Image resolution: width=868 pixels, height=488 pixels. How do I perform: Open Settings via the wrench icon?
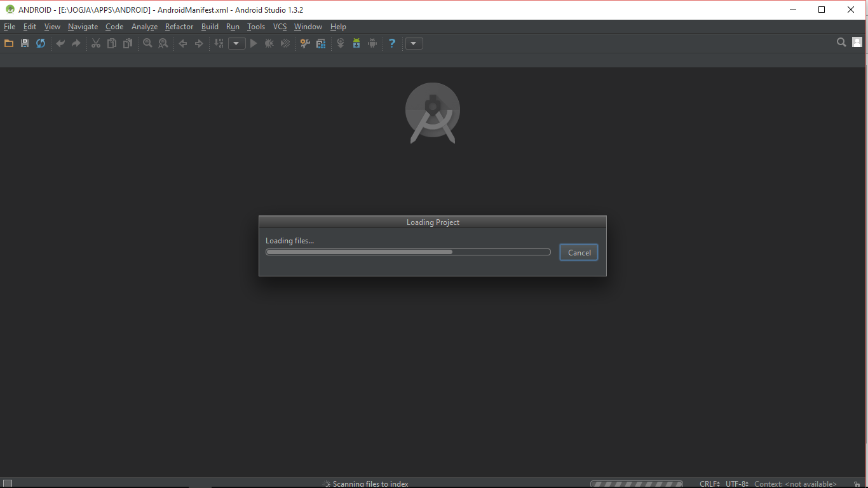click(x=304, y=43)
